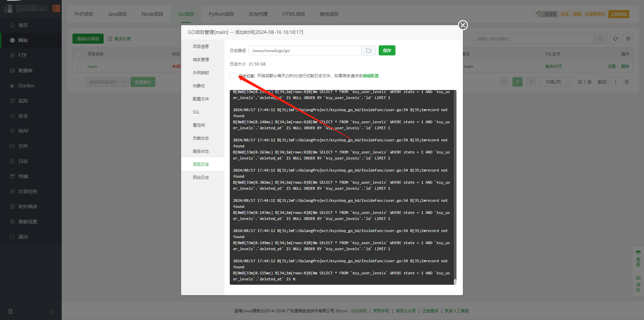Open the 数据库 database icon
Viewport: 644px width, 320px height.
tap(12, 71)
